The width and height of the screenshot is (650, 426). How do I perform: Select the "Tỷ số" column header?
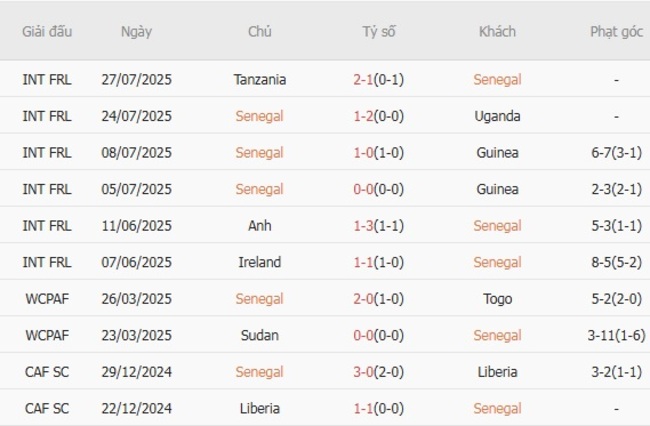point(378,31)
